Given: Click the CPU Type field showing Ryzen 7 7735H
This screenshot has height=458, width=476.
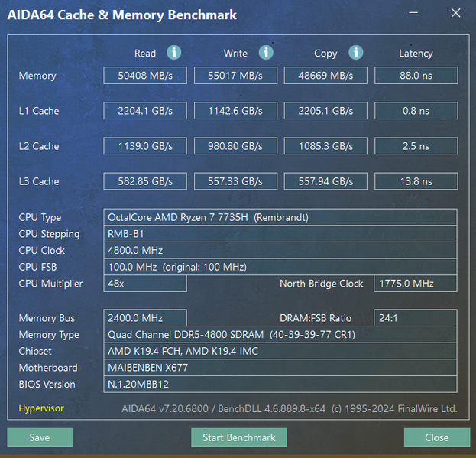Looking at the screenshot, I should [280, 217].
